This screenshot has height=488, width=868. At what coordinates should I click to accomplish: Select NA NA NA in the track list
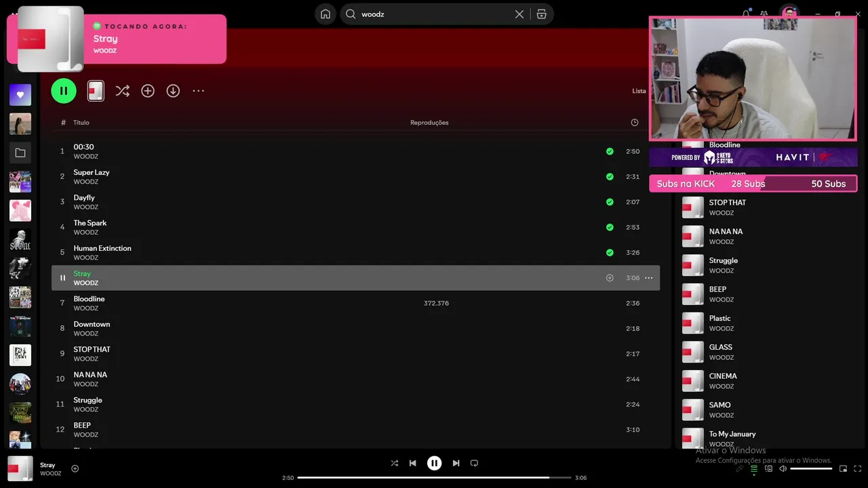[355, 379]
